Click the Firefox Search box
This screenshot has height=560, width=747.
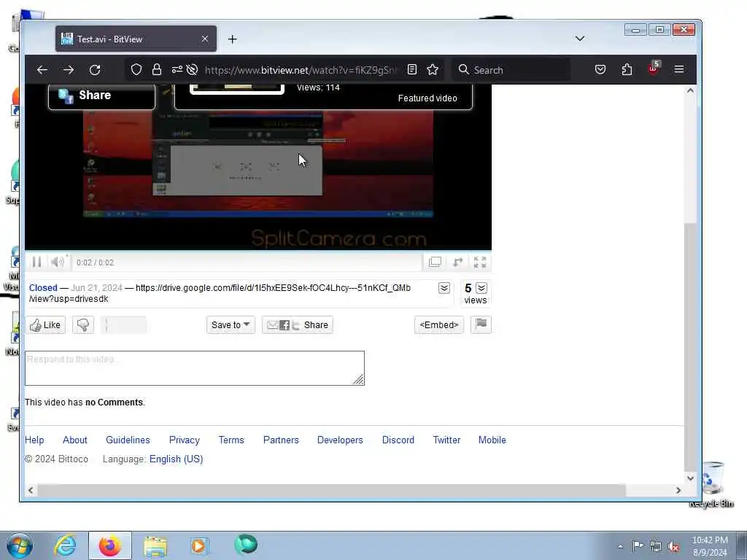tap(511, 70)
